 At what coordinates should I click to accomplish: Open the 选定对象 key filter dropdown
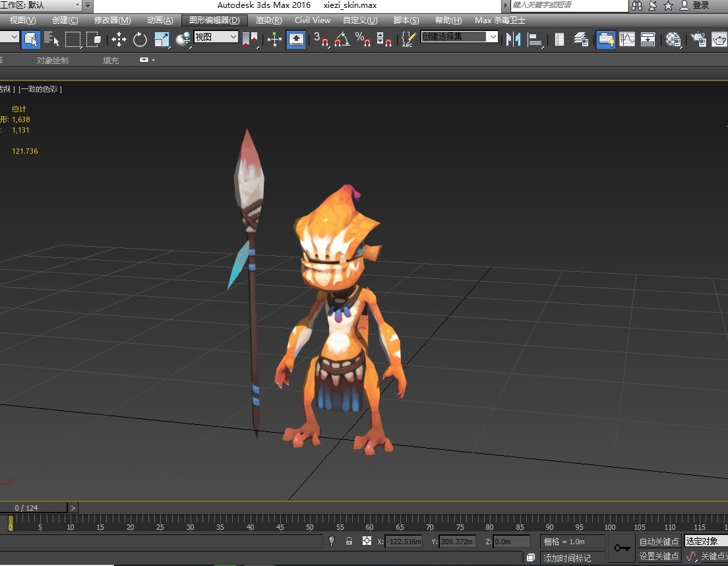(x=706, y=541)
